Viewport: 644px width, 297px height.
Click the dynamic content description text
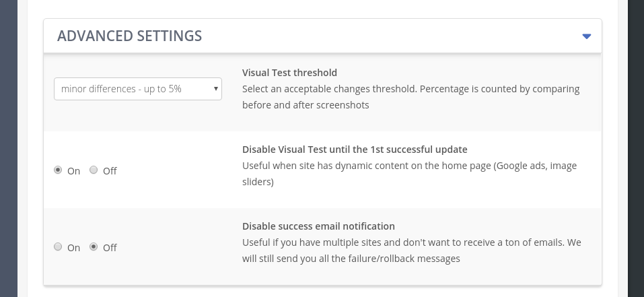[410, 174]
